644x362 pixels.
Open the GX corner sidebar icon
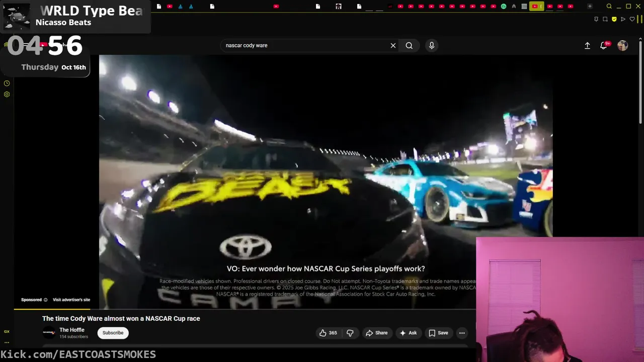pyautogui.click(x=7, y=331)
